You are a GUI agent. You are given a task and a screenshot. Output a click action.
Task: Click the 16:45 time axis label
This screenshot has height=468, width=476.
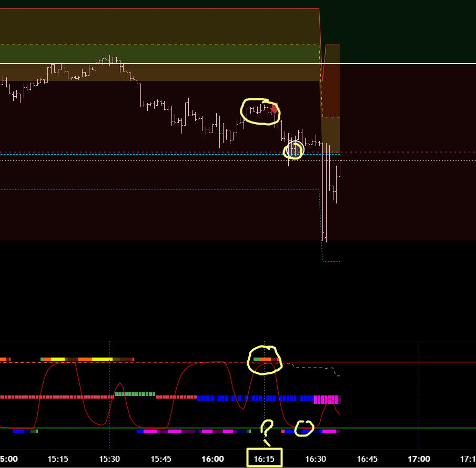367,459
